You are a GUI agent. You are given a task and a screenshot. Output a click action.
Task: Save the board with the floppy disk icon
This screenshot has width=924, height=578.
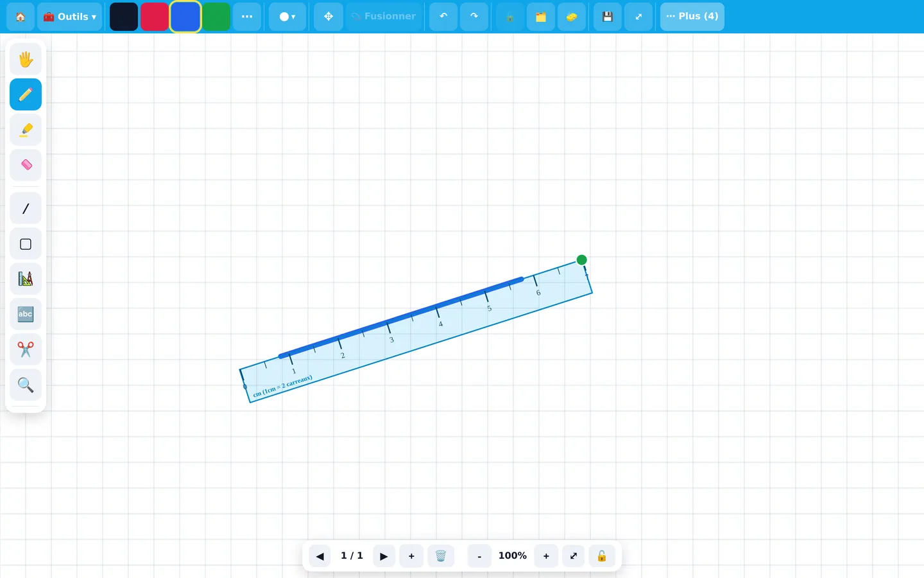608,17
